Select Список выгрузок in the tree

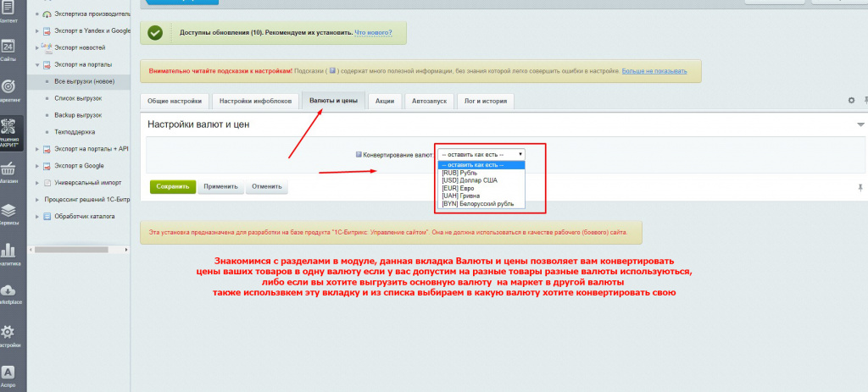pyautogui.click(x=78, y=98)
